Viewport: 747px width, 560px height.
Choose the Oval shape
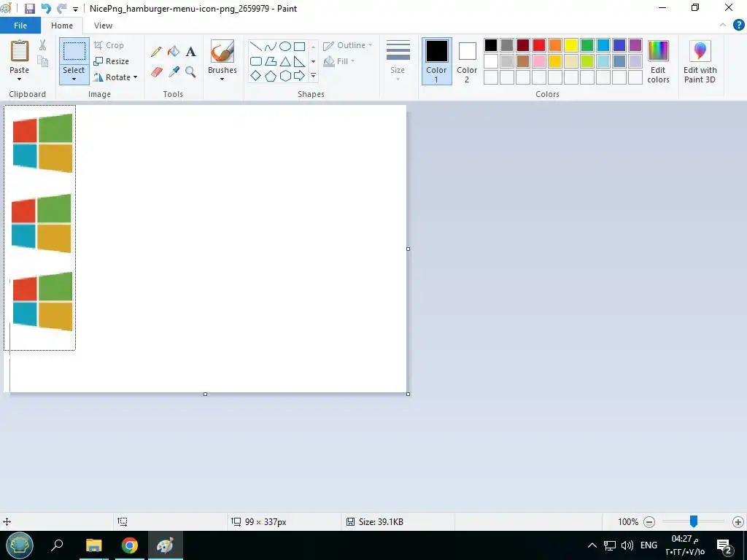[x=285, y=47]
